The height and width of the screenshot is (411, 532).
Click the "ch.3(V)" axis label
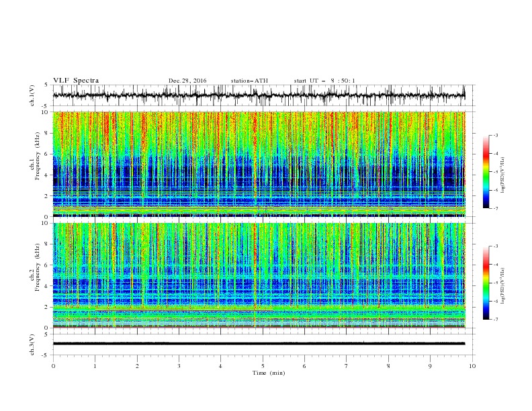click(x=32, y=345)
